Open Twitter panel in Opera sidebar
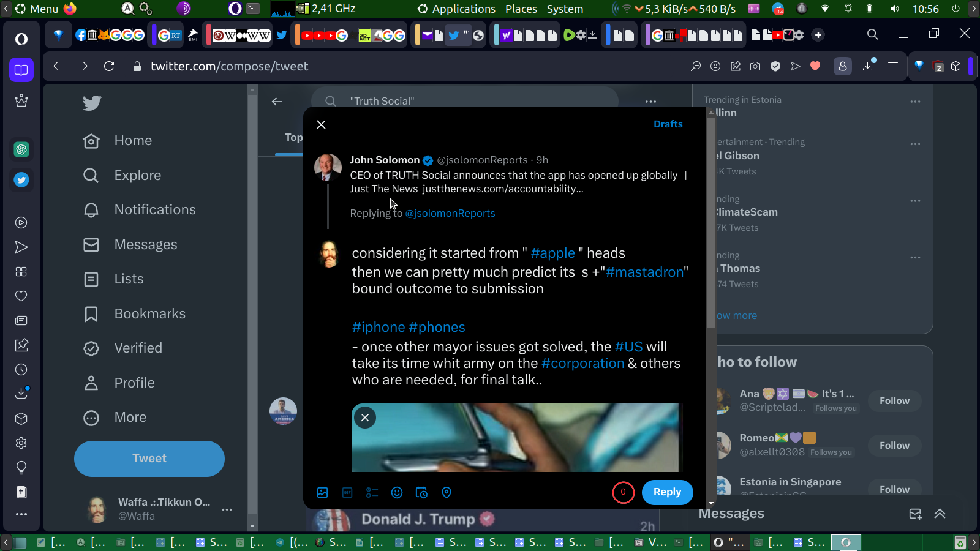This screenshot has width=980, height=551. 21,180
